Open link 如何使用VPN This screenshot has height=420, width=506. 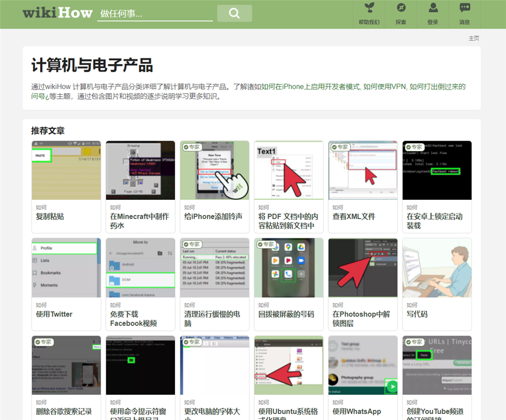point(385,87)
